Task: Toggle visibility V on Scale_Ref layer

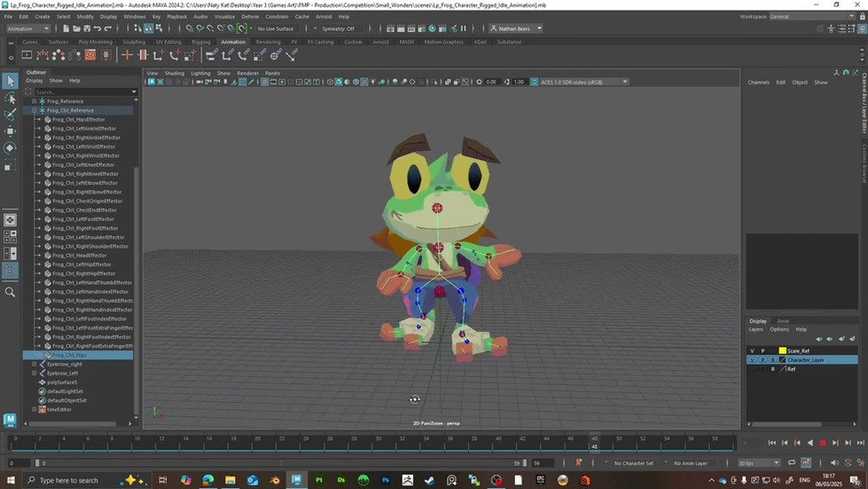Action: 753,351
